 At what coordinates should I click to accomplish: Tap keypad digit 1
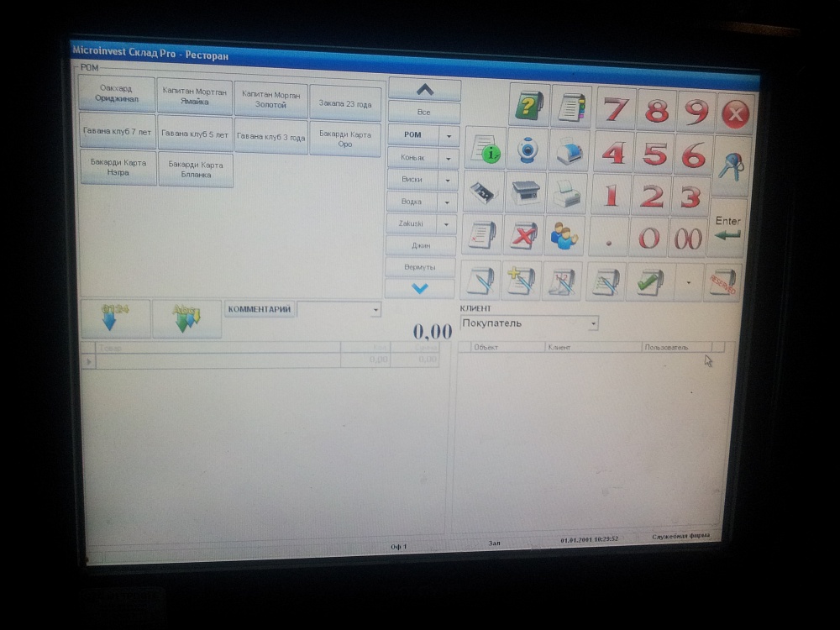click(612, 196)
